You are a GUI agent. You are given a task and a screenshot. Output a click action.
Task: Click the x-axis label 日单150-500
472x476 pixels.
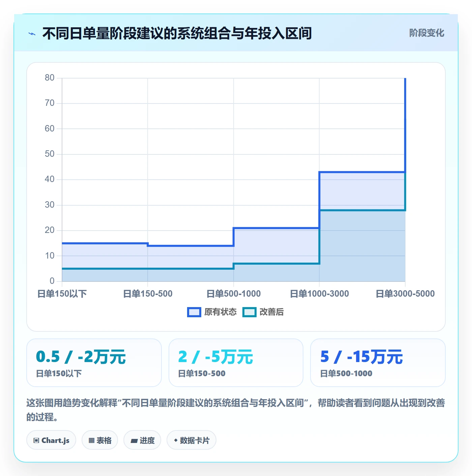[148, 294]
